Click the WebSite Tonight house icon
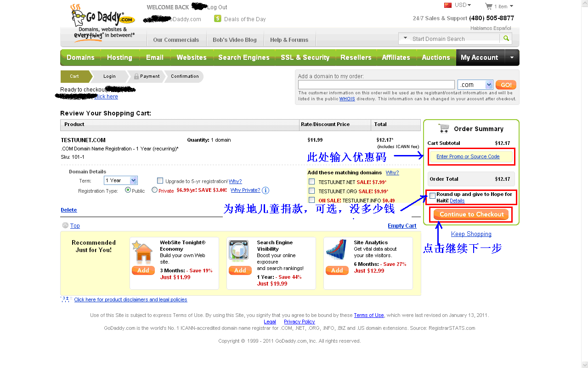 [x=143, y=252]
